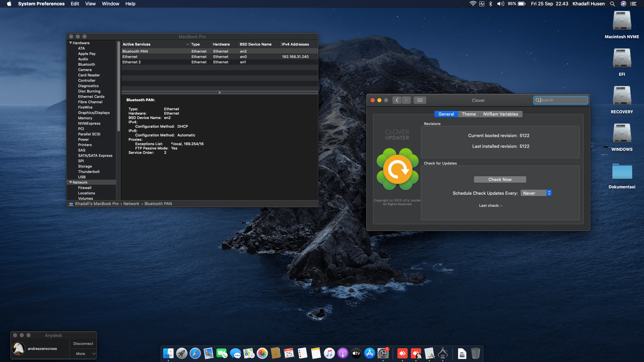The width and height of the screenshot is (644, 362).
Task: Select the Ethernet 2 row in services table
Action: [220, 62]
